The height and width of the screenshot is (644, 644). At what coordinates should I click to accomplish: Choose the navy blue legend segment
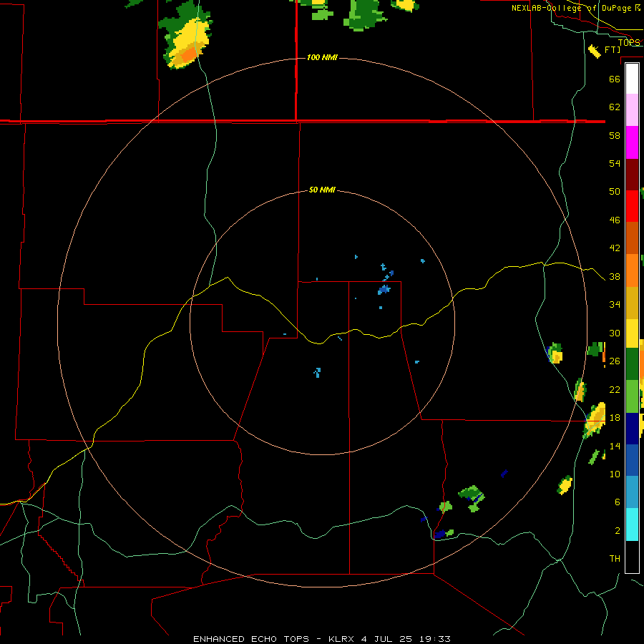click(632, 429)
